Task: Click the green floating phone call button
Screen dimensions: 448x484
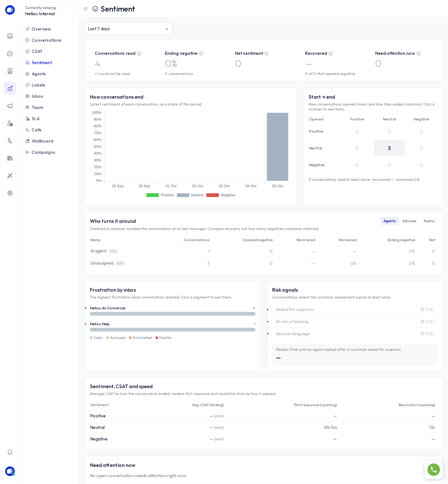Action: tap(433, 470)
